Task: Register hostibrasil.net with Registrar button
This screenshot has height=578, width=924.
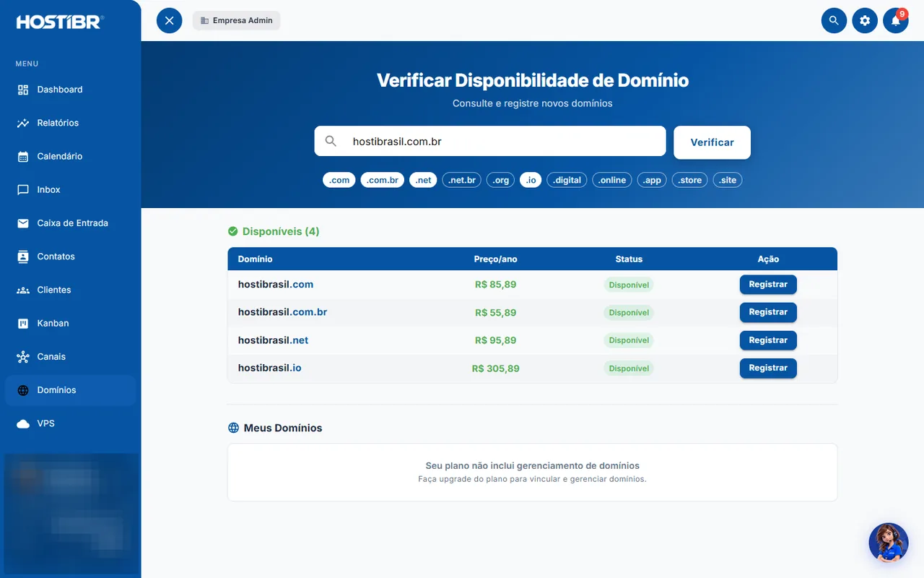Action: (768, 340)
